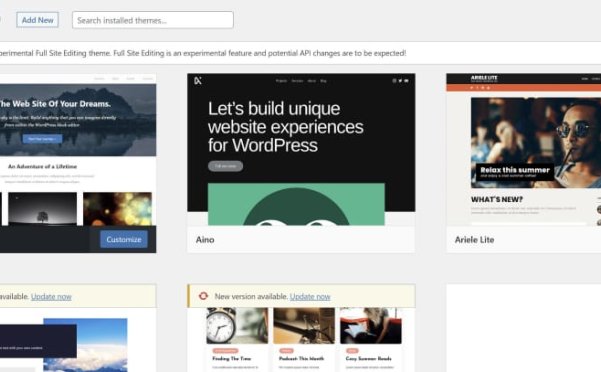
Task: Click 'Podcast This Month' post title
Action: click(301, 359)
